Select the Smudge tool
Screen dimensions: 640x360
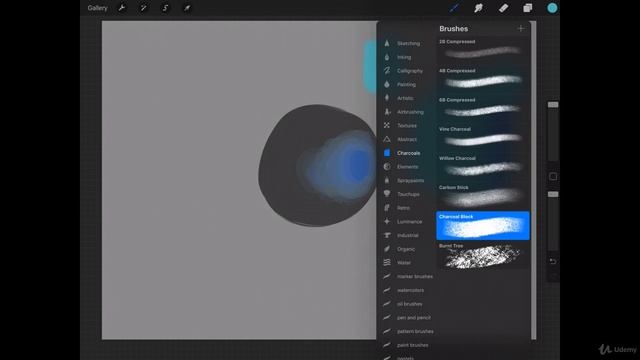coord(478,8)
